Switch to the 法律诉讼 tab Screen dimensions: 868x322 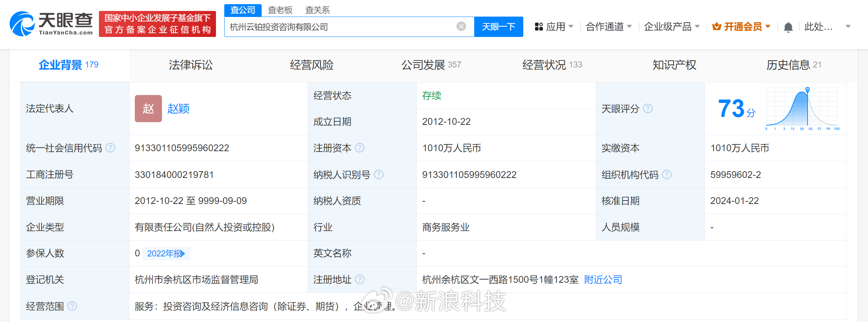click(191, 65)
